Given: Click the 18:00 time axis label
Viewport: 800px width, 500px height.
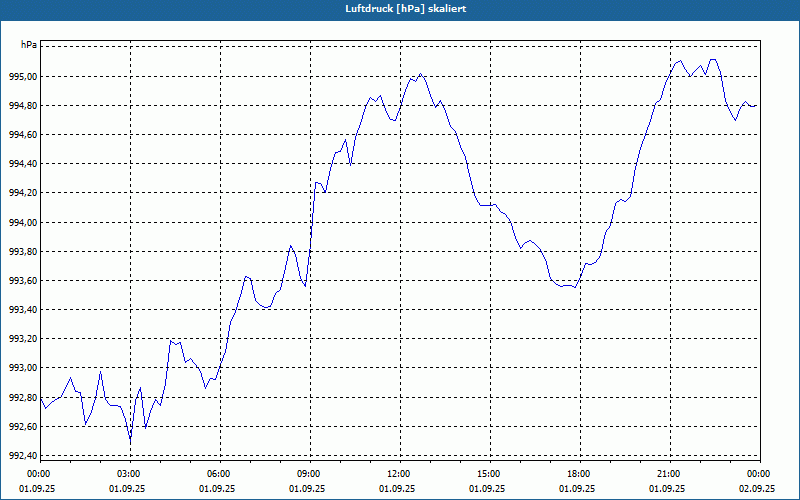Looking at the screenshot, I should click(580, 474).
